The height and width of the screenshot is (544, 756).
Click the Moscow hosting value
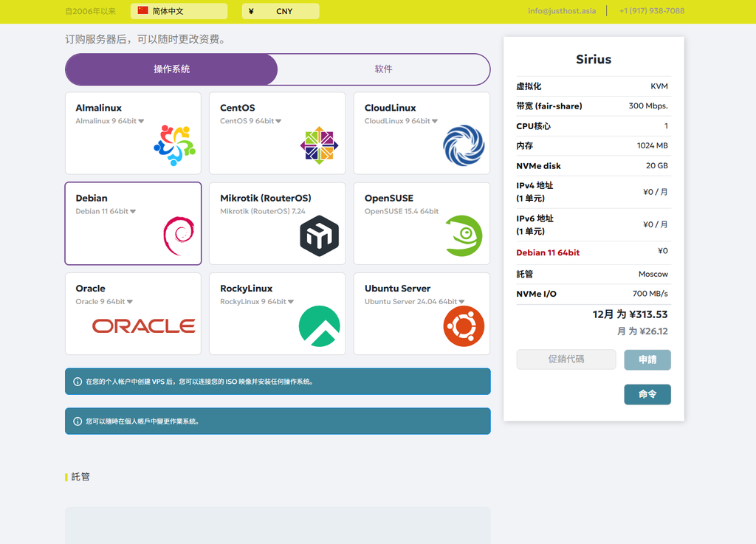coord(653,274)
